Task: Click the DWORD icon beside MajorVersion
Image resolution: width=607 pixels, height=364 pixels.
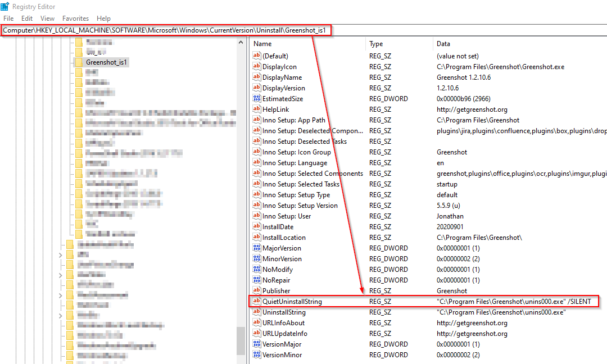Action: click(257, 248)
